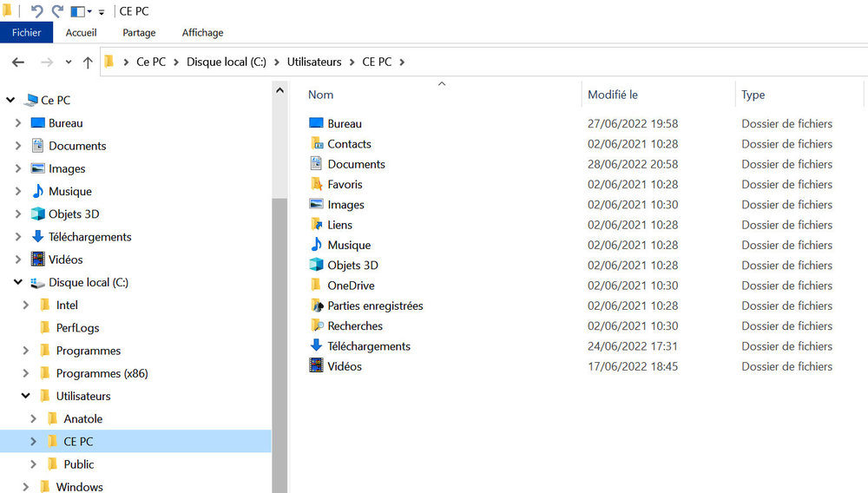Screen dimensions: 868x493
Task: Click the Parties enregistrées folder icon
Action: click(x=316, y=306)
